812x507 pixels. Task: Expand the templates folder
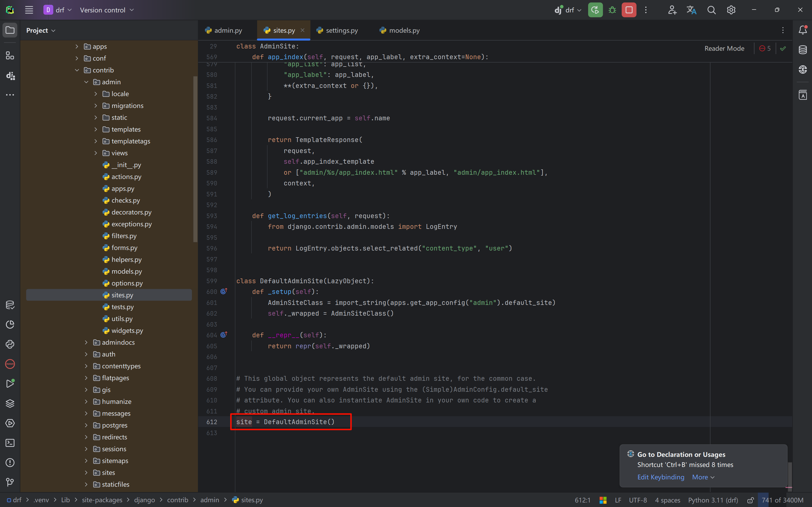[x=96, y=129]
